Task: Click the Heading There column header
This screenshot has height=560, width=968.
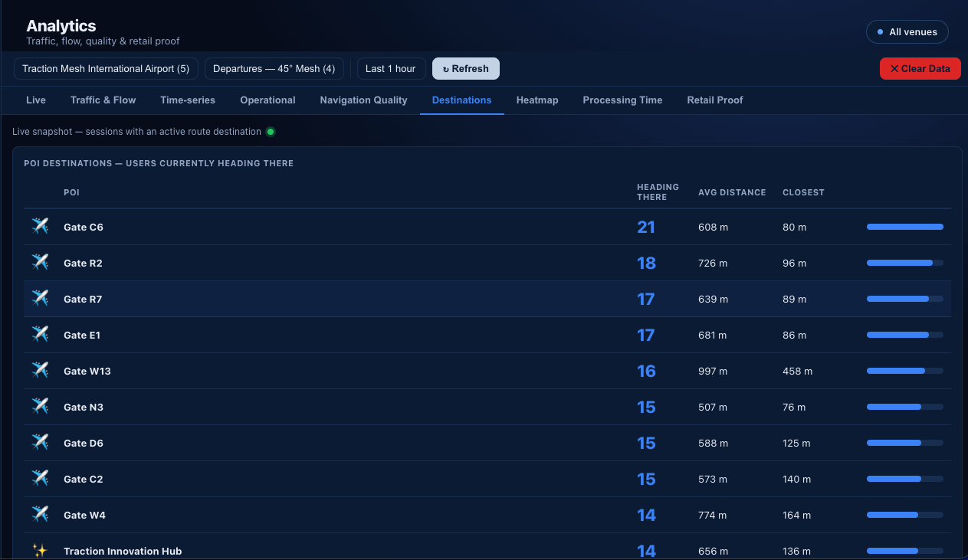Action: coord(658,192)
